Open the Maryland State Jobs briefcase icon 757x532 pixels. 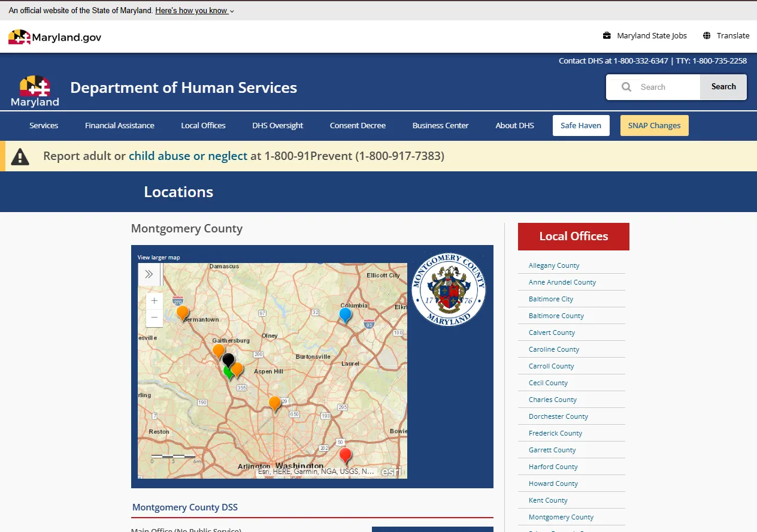607,35
